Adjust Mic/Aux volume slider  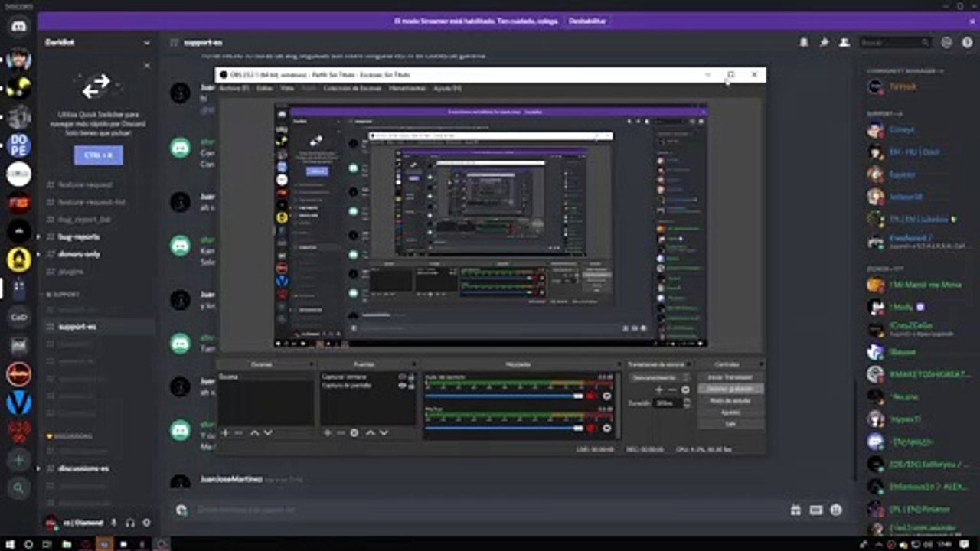point(504,428)
